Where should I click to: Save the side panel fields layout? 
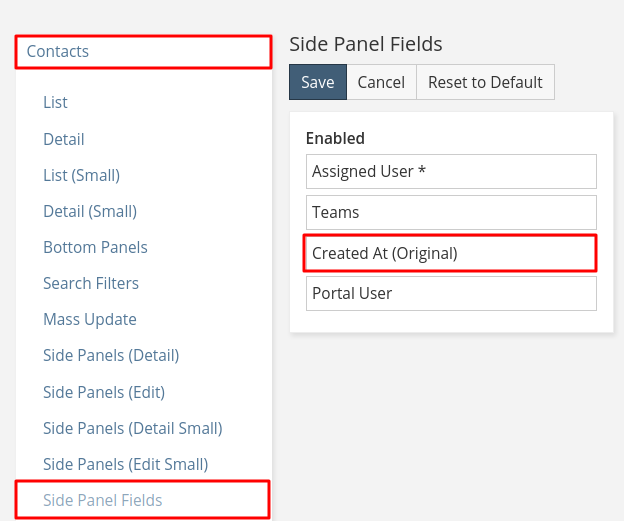[317, 82]
